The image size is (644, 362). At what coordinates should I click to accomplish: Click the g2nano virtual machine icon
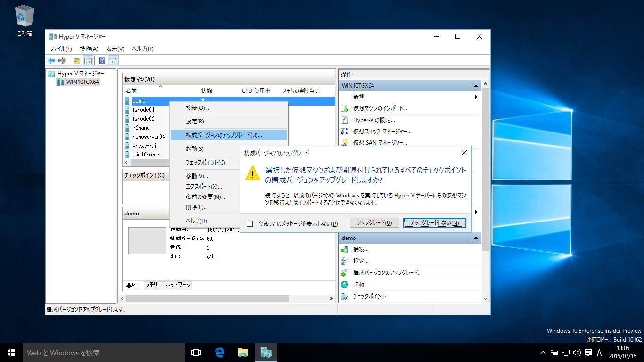pos(128,128)
